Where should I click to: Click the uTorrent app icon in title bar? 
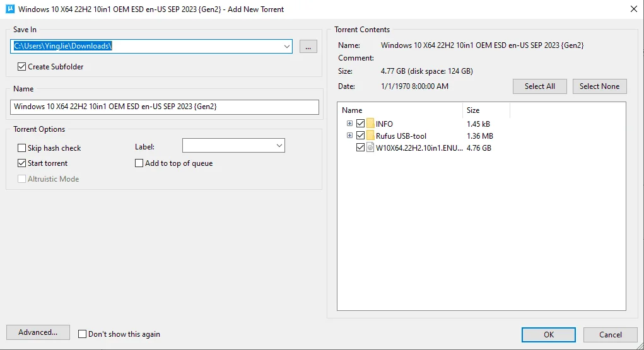[x=10, y=9]
